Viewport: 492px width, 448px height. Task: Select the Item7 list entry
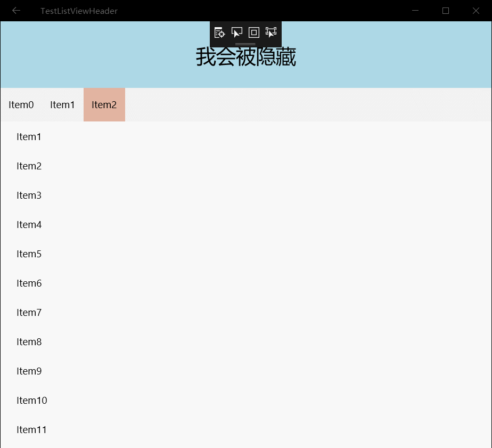pos(246,313)
